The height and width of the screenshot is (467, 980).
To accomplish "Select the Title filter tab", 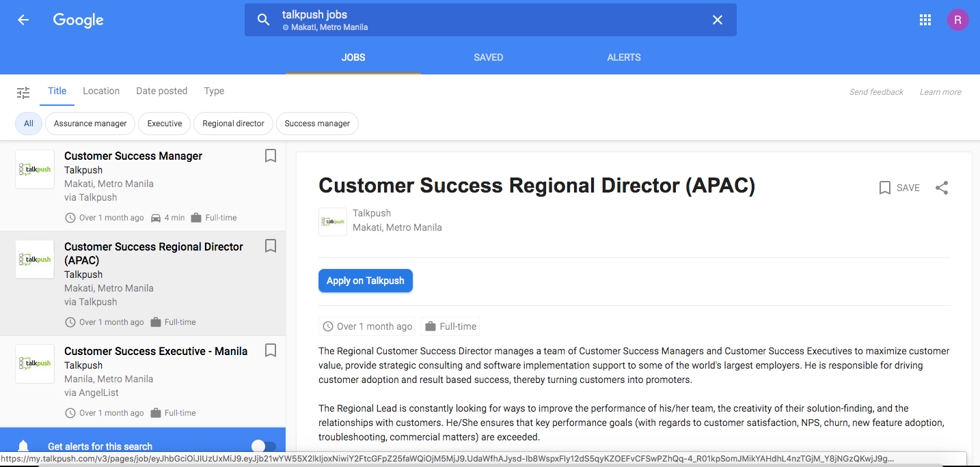I will point(57,91).
